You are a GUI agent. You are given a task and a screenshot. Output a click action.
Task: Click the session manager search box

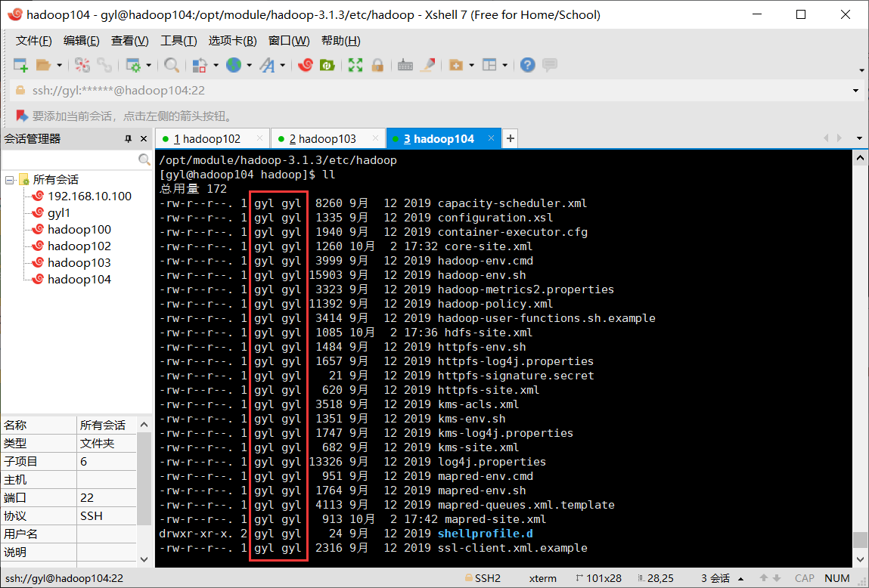click(x=76, y=159)
